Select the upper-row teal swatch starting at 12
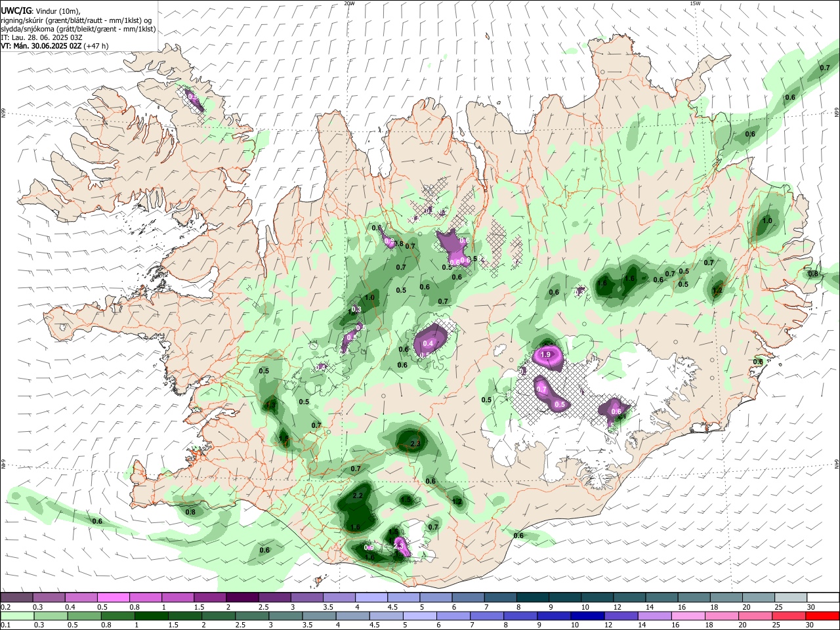This screenshot has width=840, height=630. [x=630, y=598]
